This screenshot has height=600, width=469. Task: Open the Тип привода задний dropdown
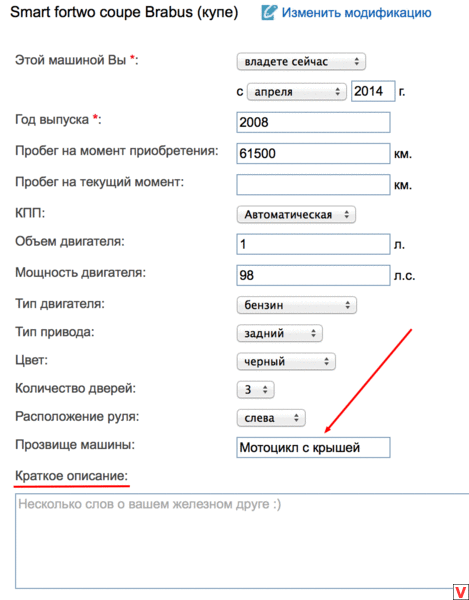point(280,333)
